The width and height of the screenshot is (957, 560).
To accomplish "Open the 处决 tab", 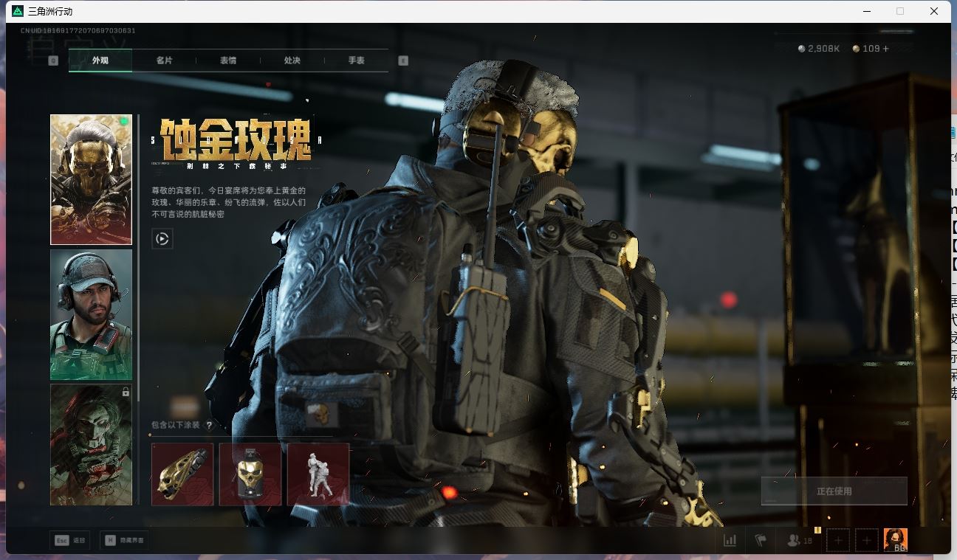I will pos(292,61).
